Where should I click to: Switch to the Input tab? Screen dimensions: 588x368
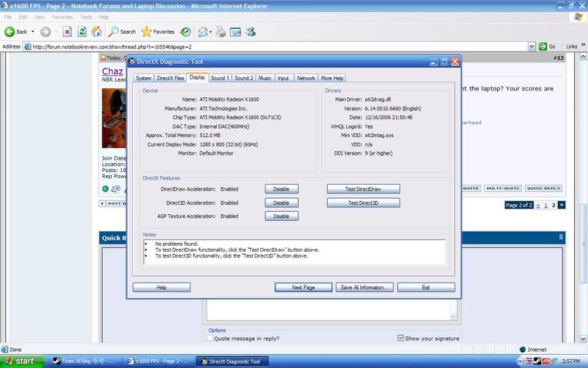(283, 78)
